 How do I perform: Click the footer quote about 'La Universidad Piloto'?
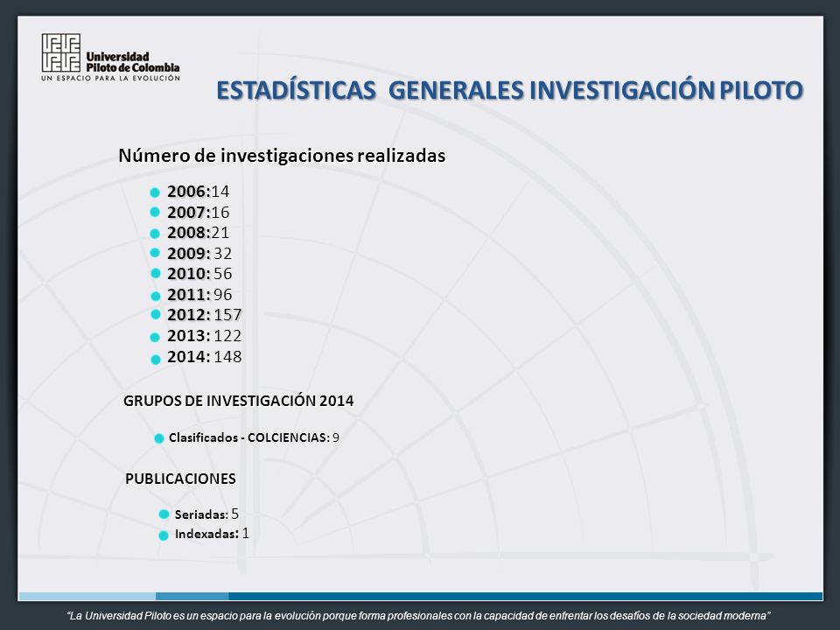419,616
